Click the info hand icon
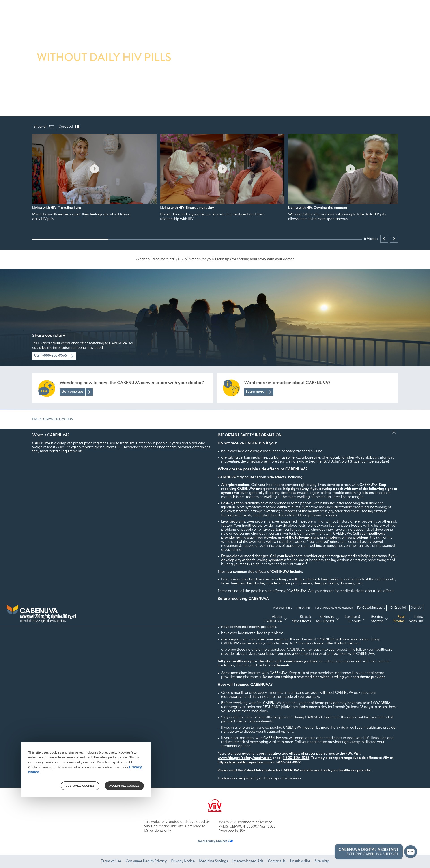Image resolution: width=430 pixels, height=868 pixels. tap(231, 388)
